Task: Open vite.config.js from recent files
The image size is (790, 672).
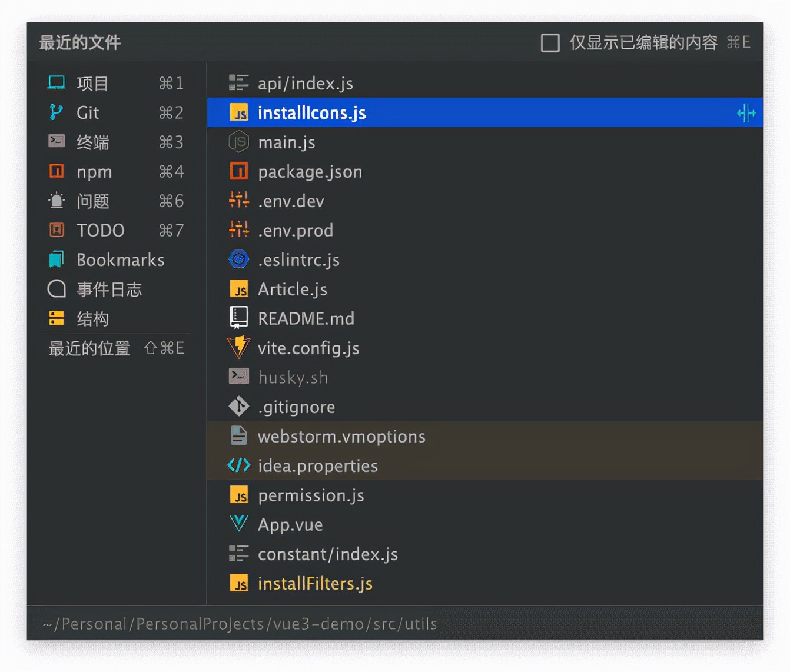Action: [484, 348]
